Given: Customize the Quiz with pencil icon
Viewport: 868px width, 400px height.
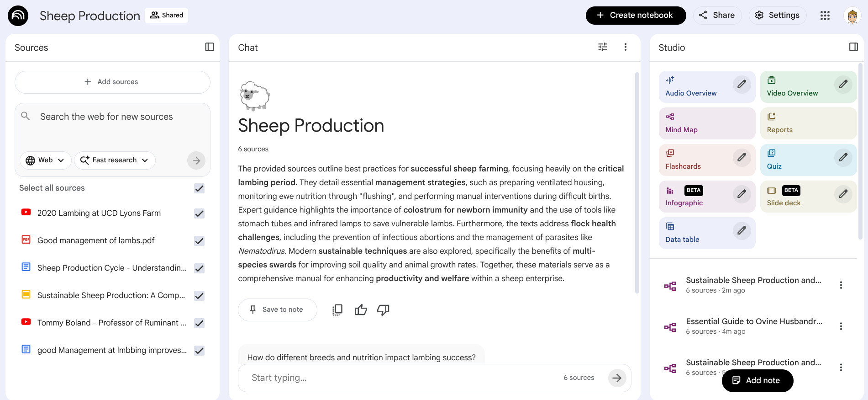Looking at the screenshot, I should click(x=843, y=157).
